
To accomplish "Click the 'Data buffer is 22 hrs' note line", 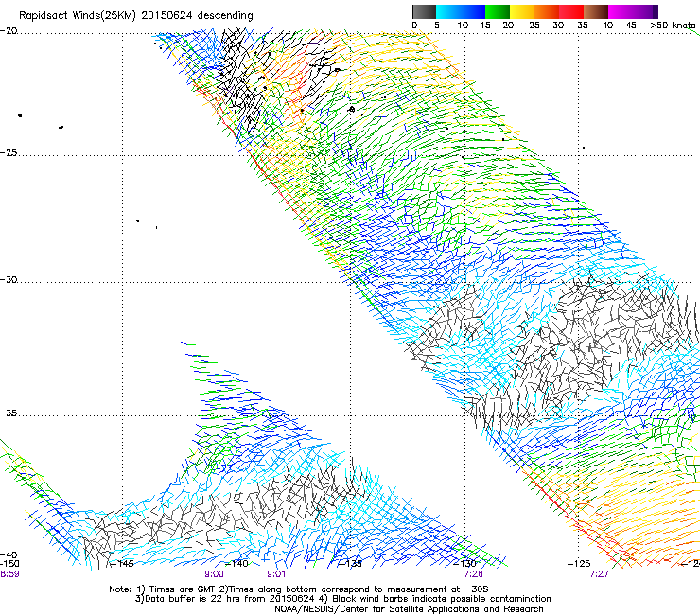I will 342,599.
